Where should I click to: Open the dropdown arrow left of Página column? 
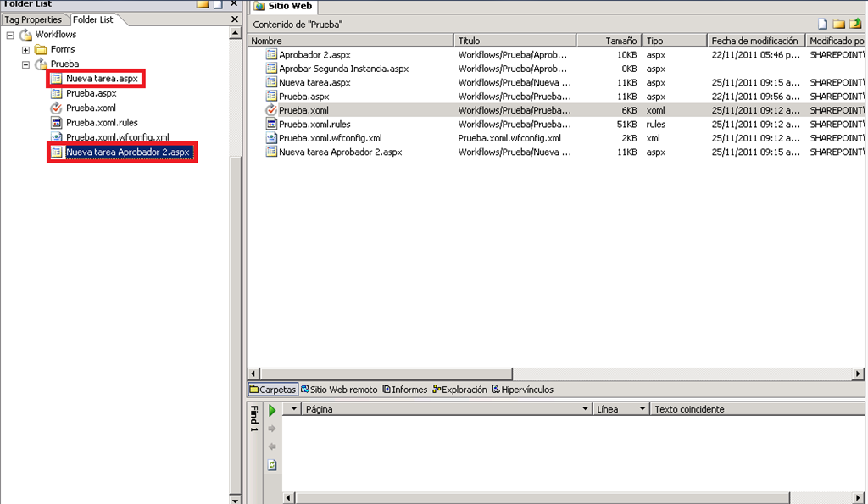[293, 409]
